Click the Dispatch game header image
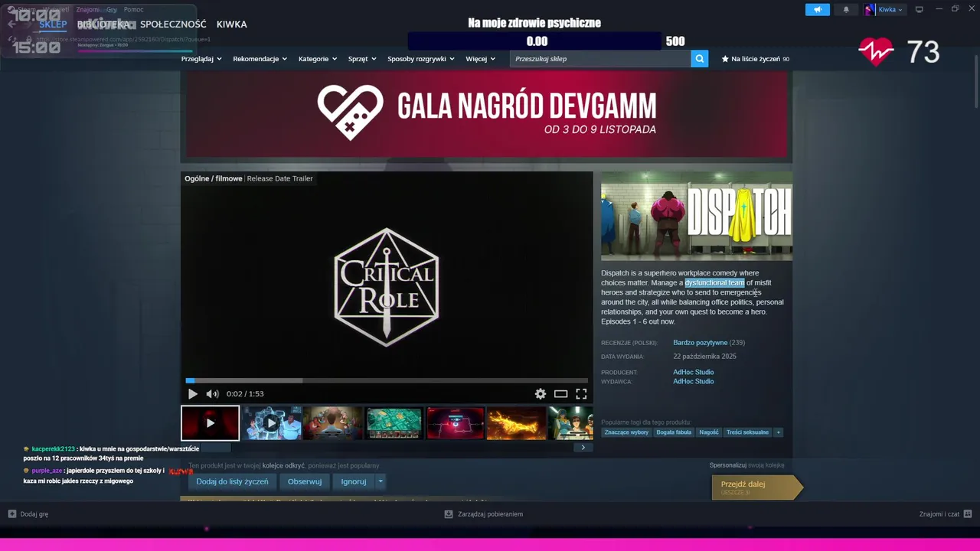 pyautogui.click(x=697, y=216)
